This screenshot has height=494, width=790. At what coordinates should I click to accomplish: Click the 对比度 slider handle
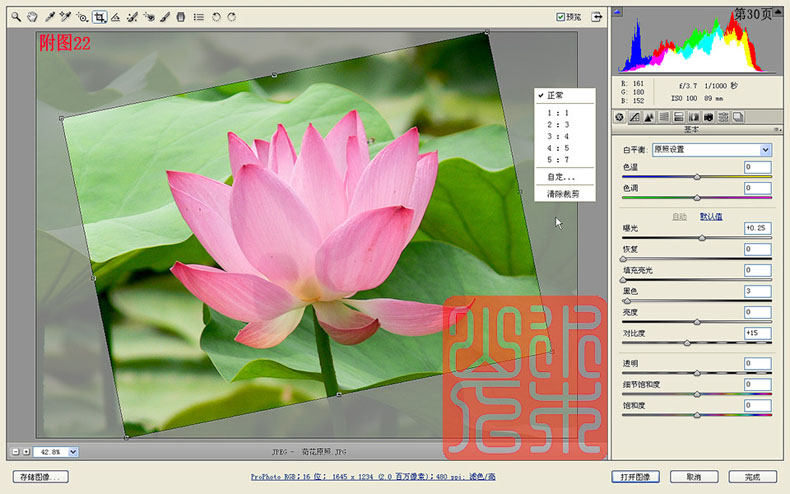[687, 343]
